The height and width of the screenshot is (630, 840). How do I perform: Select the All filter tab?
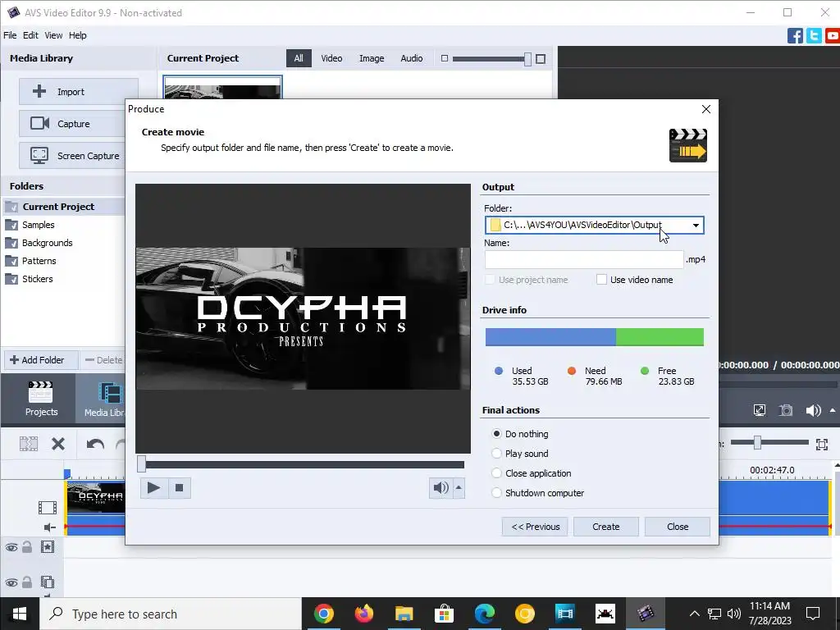click(x=299, y=58)
